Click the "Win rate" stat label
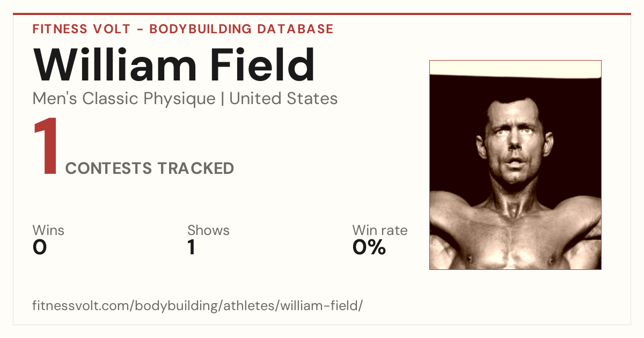644x338 pixels. point(380,231)
